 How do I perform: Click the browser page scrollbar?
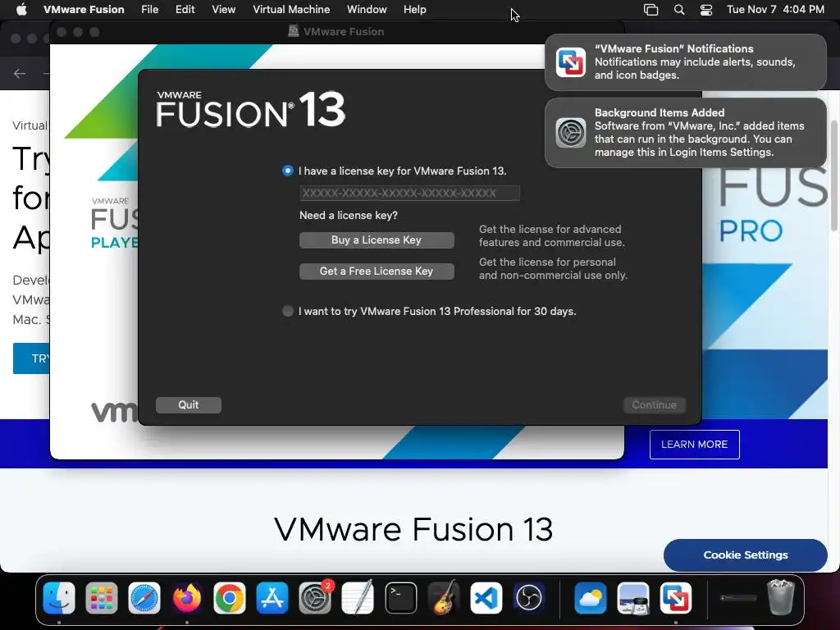click(834, 176)
